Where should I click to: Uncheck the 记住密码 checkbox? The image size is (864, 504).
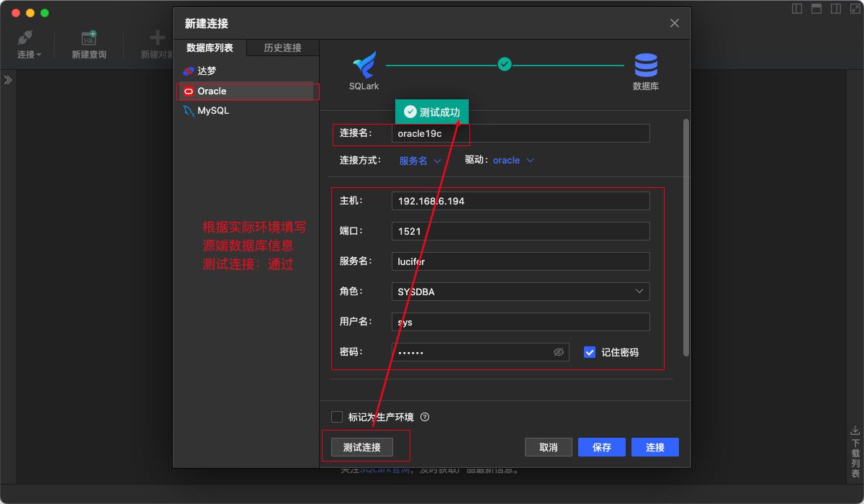(590, 352)
